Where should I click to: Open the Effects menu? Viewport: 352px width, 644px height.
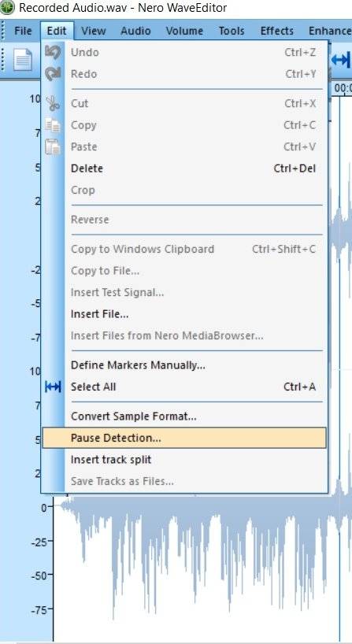[x=277, y=31]
